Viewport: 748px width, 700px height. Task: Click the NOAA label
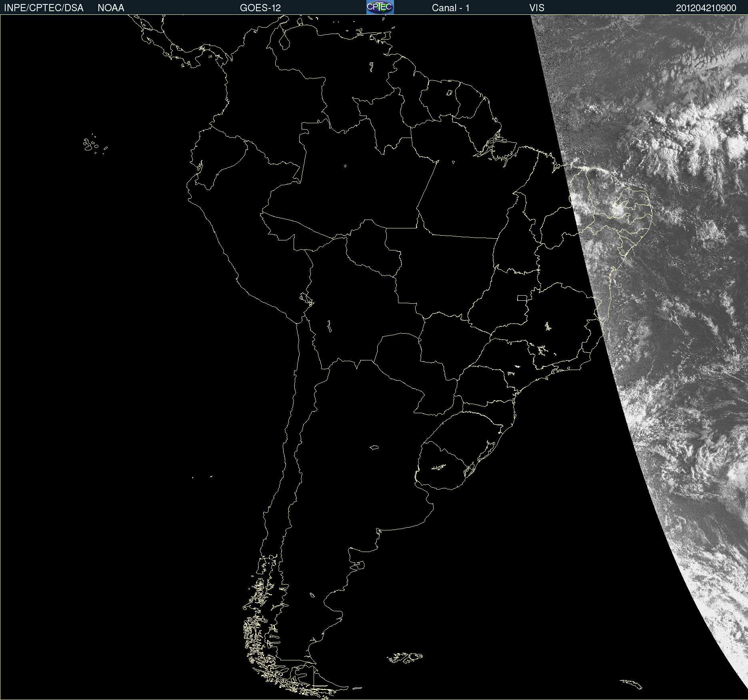(x=111, y=8)
